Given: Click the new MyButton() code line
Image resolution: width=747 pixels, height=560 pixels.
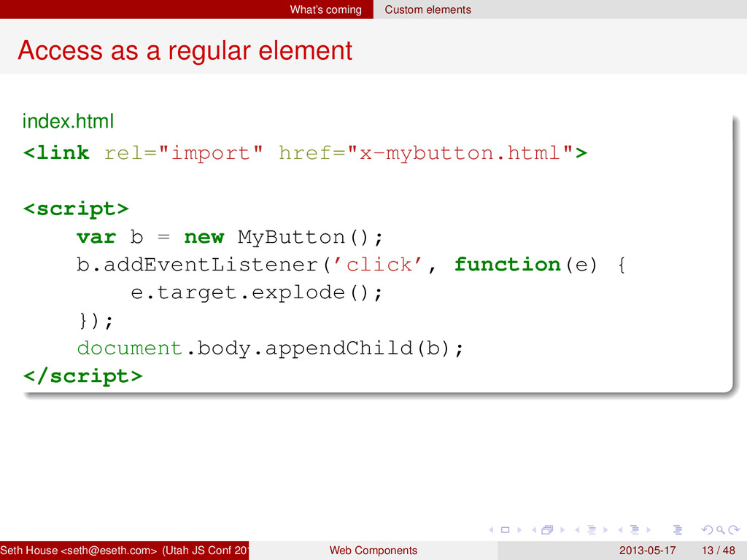Looking at the screenshot, I should 230,237.
